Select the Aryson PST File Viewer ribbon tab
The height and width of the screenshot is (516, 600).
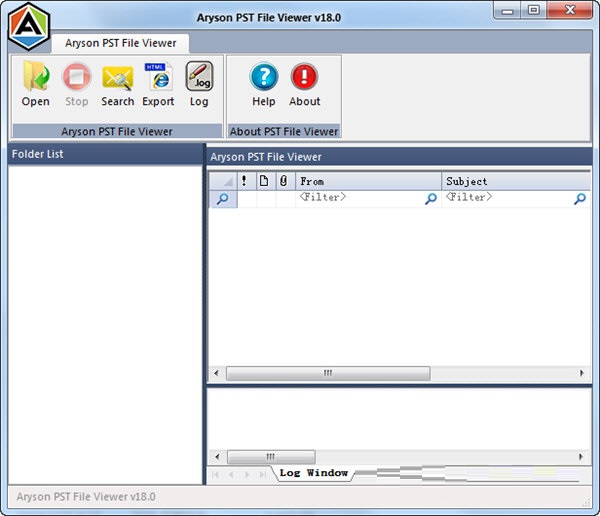121,43
